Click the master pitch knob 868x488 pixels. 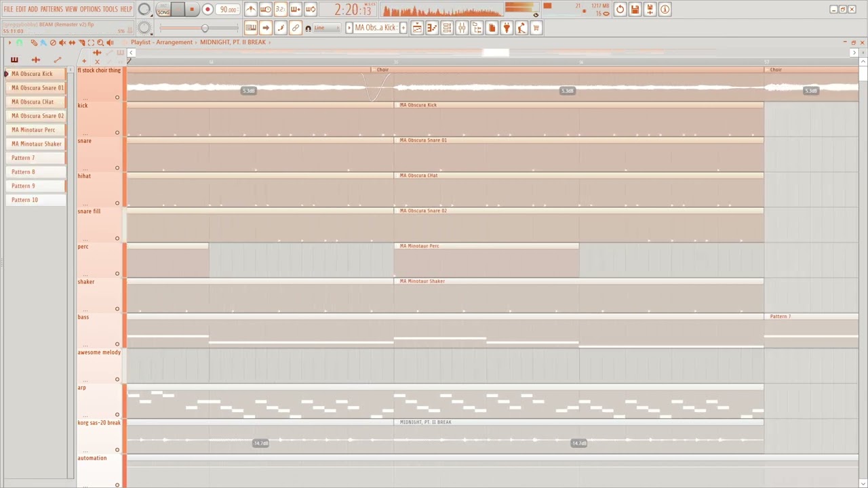[144, 28]
